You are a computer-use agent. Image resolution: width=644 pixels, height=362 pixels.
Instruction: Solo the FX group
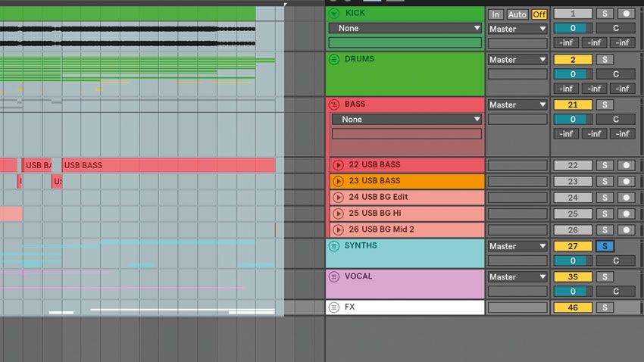click(x=605, y=307)
